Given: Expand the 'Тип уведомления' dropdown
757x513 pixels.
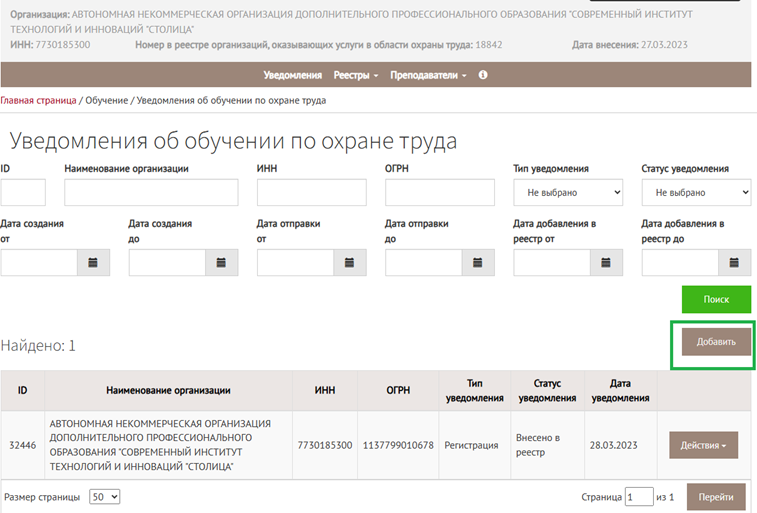Looking at the screenshot, I should (567, 192).
